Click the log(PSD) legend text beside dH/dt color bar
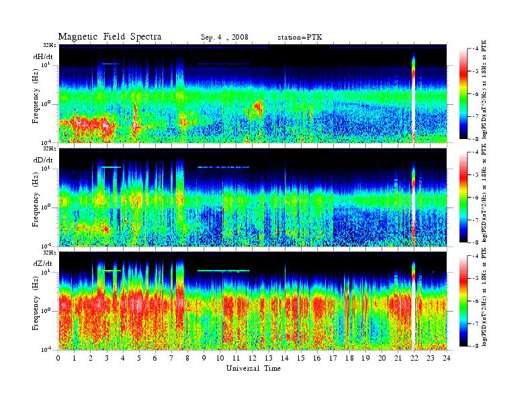 tap(484, 89)
